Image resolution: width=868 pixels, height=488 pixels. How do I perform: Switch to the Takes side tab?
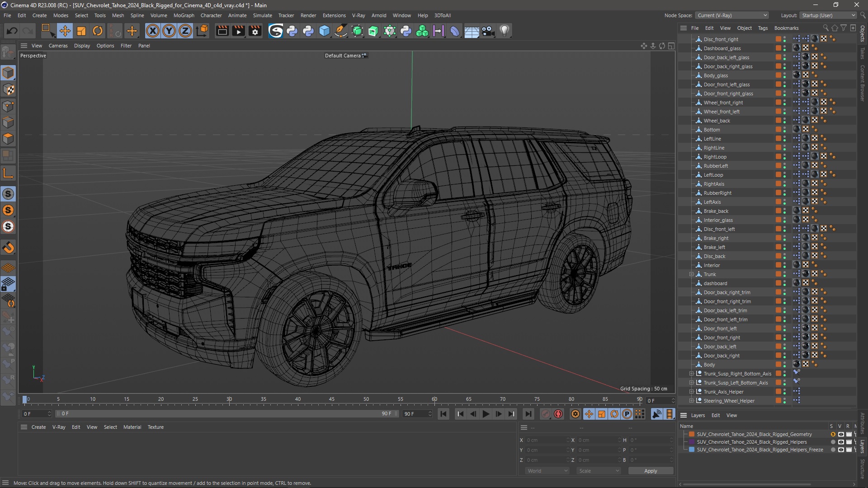(x=863, y=54)
